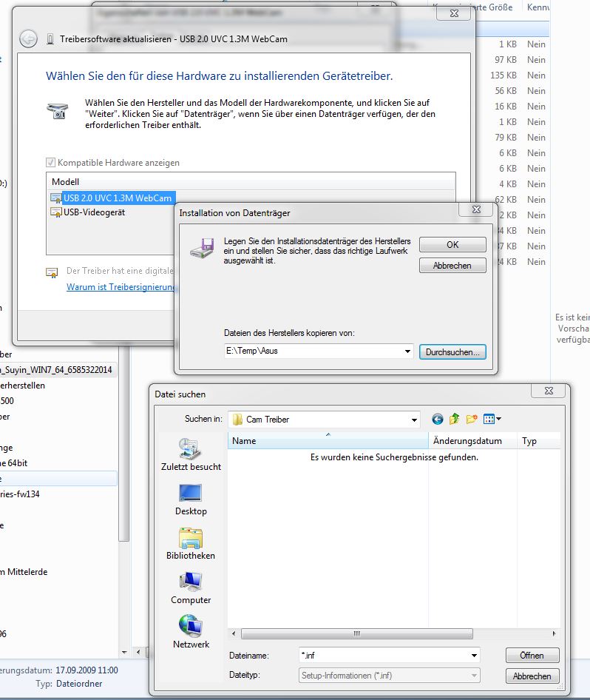
Task: Click the Öffnen button
Action: pos(532,656)
